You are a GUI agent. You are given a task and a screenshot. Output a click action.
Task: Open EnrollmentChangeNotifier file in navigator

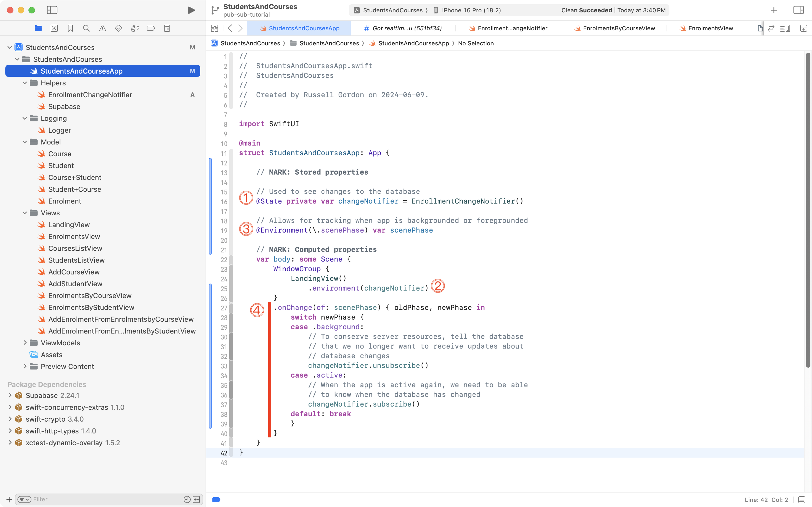tap(90, 95)
